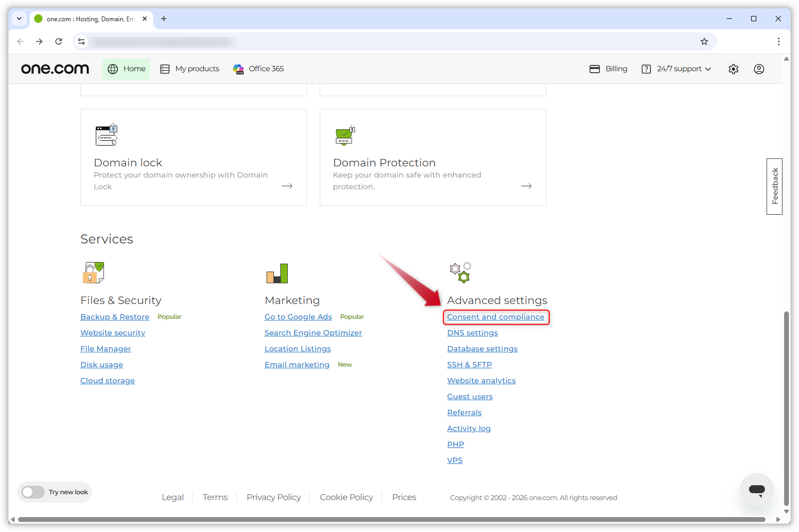Enable the Try new look toggle
Viewport: 799px width, 532px height.
point(32,492)
